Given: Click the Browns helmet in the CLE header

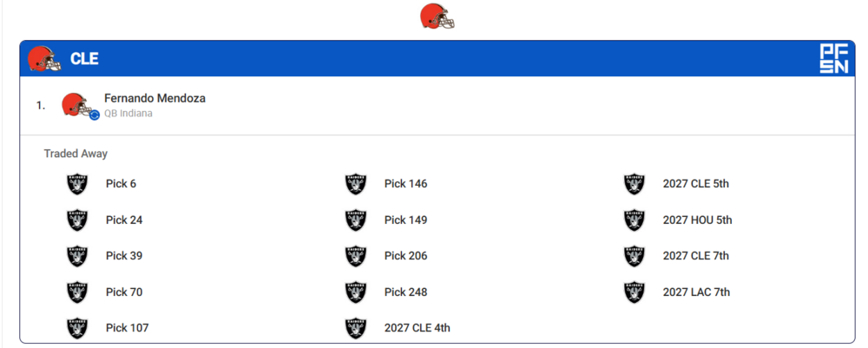Looking at the screenshot, I should pyautogui.click(x=45, y=59).
